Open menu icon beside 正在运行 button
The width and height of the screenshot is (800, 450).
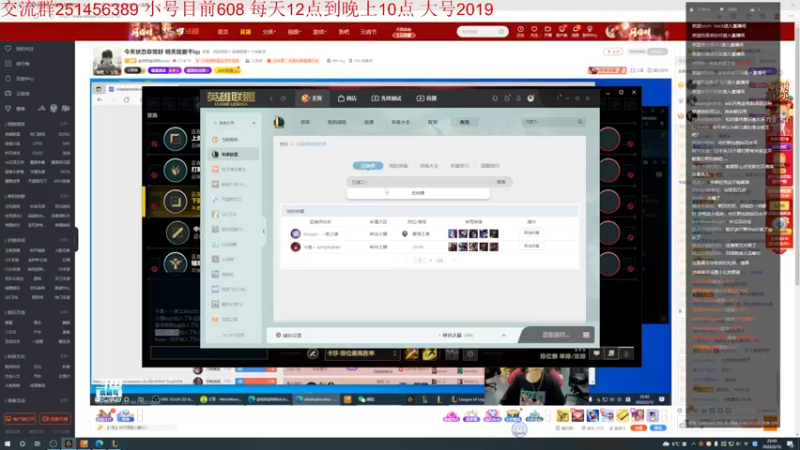point(586,335)
